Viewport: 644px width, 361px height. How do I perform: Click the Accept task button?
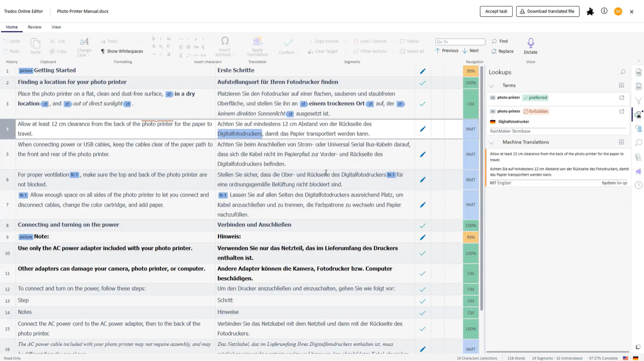(x=496, y=11)
